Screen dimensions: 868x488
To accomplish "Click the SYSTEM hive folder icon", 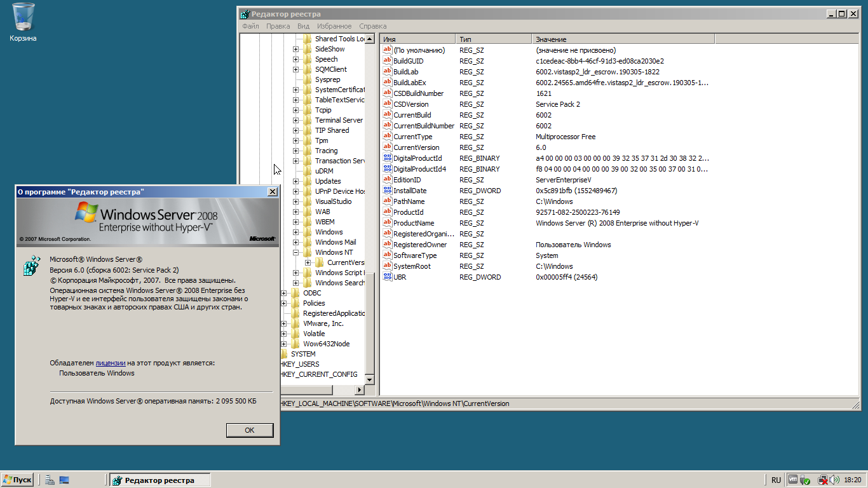I will (x=284, y=354).
